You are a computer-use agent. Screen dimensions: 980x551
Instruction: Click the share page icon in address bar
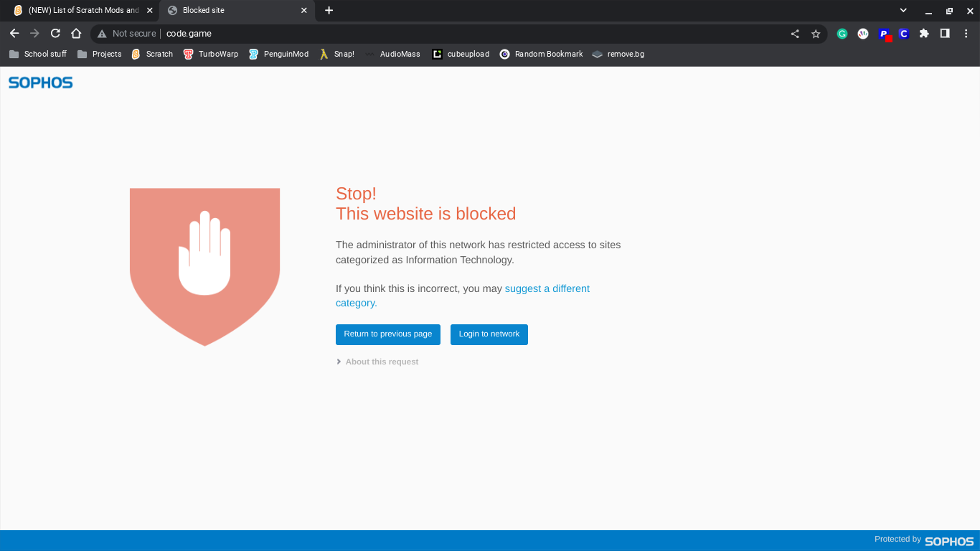point(795,34)
